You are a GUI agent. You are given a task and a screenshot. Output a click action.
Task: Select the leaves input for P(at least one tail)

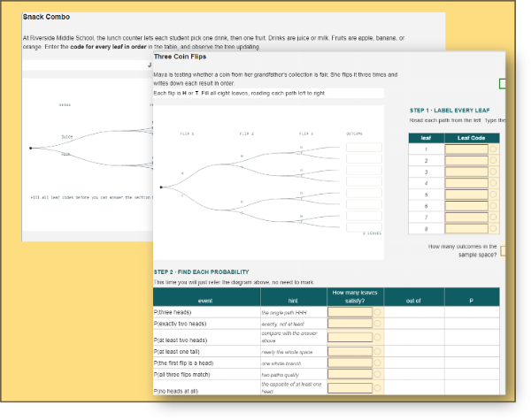[x=350, y=352]
